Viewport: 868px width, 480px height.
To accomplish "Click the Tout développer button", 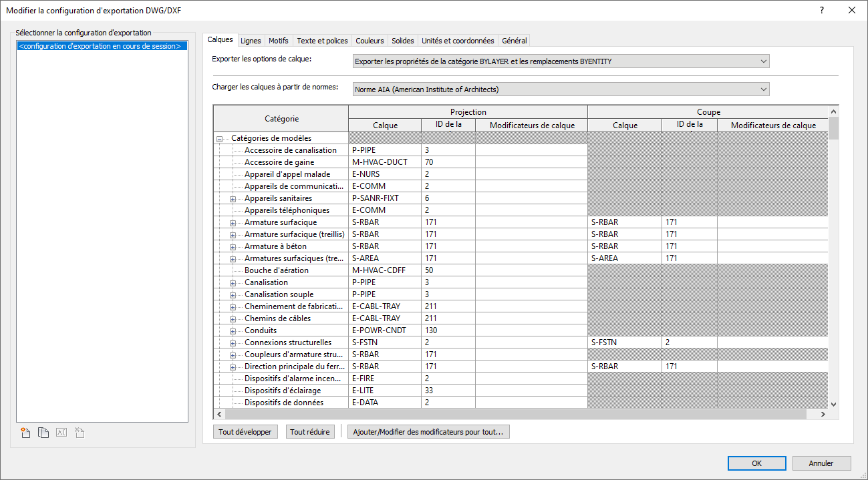I will pos(245,432).
